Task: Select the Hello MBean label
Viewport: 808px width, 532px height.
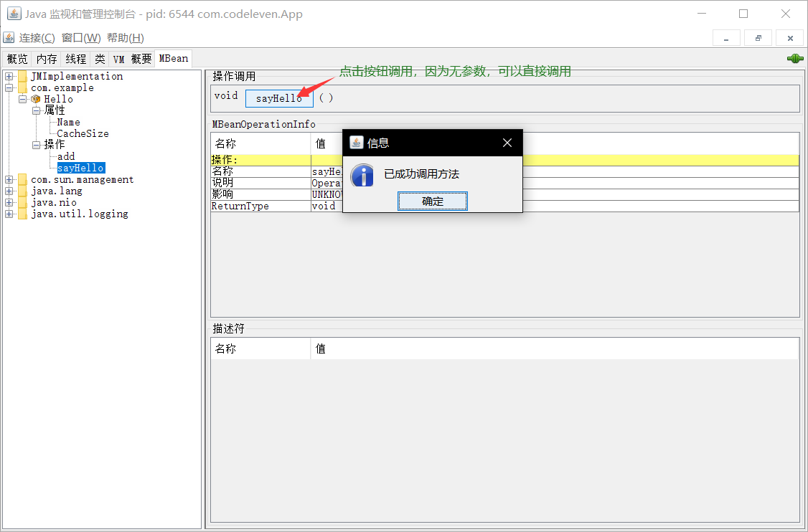Action: (58, 99)
